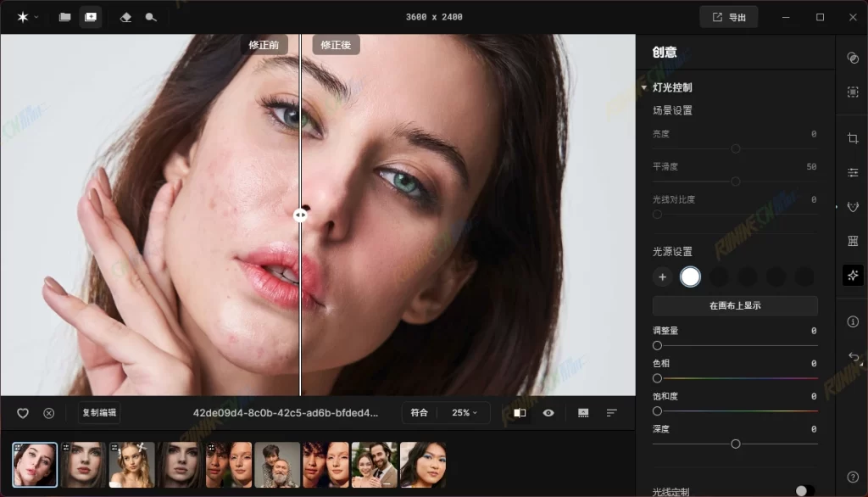868x497 pixels.
Task: Open the star logo app menu dropdown
Action: point(27,17)
